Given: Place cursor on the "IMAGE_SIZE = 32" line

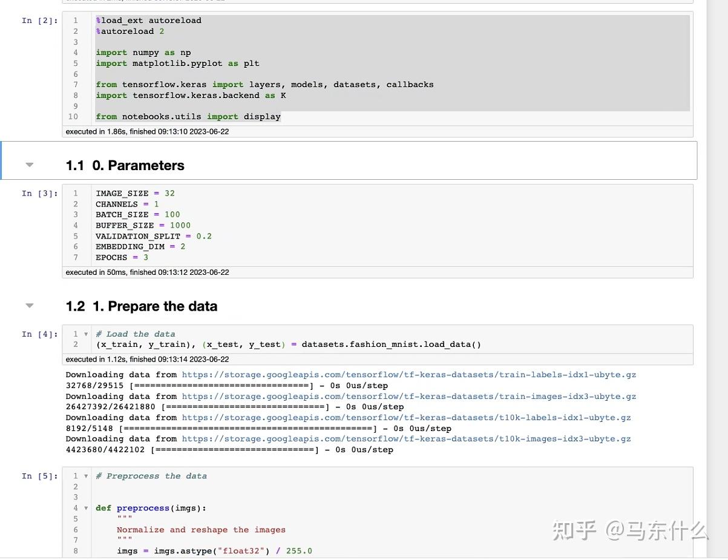Looking at the screenshot, I should click(135, 194).
